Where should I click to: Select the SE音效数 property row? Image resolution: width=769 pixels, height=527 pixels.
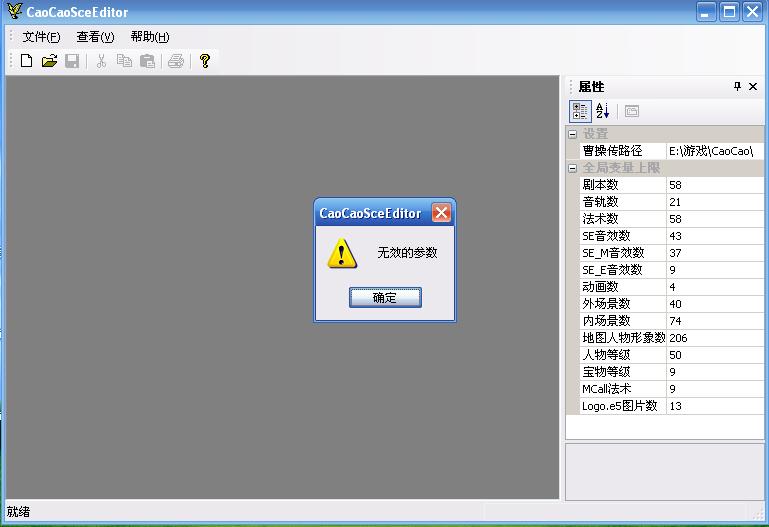coord(671,236)
